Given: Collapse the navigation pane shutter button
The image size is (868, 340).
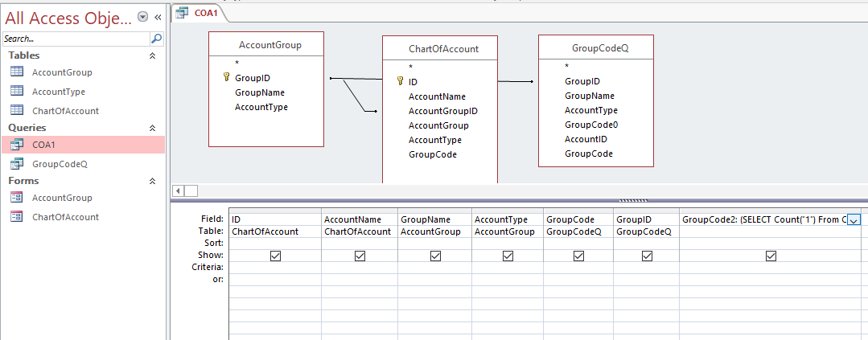Looking at the screenshot, I should (x=158, y=16).
